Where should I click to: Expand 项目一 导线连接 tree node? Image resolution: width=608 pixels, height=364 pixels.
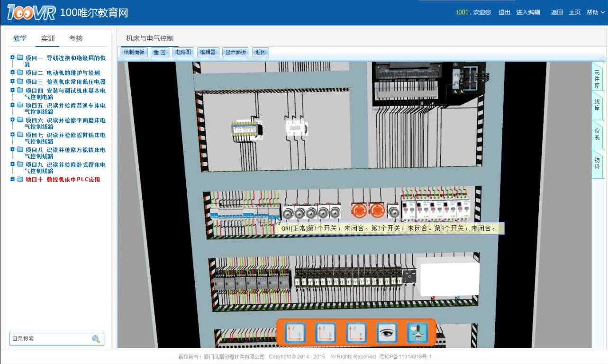[x=13, y=58]
